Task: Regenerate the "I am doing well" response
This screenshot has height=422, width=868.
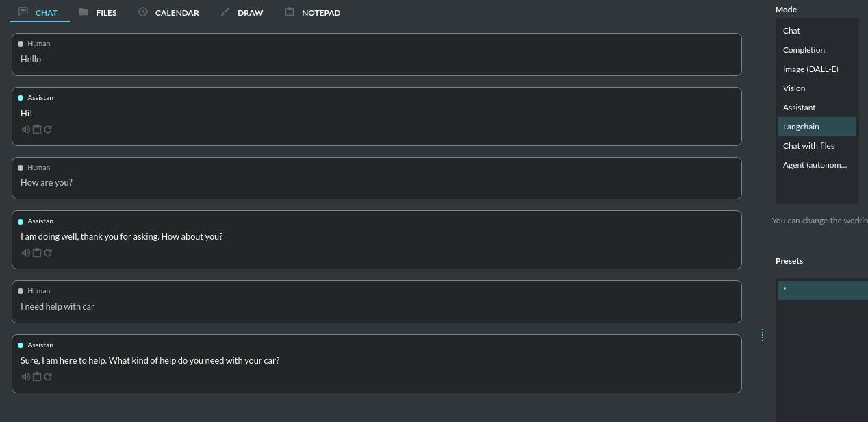Action: pyautogui.click(x=48, y=252)
